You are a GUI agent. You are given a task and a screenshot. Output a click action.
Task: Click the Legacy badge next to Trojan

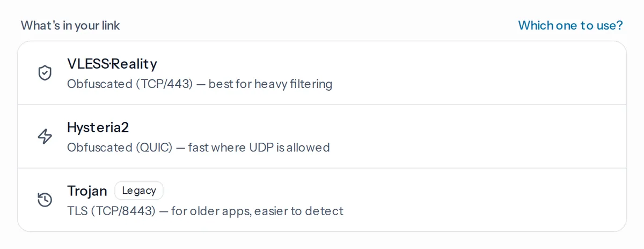139,191
